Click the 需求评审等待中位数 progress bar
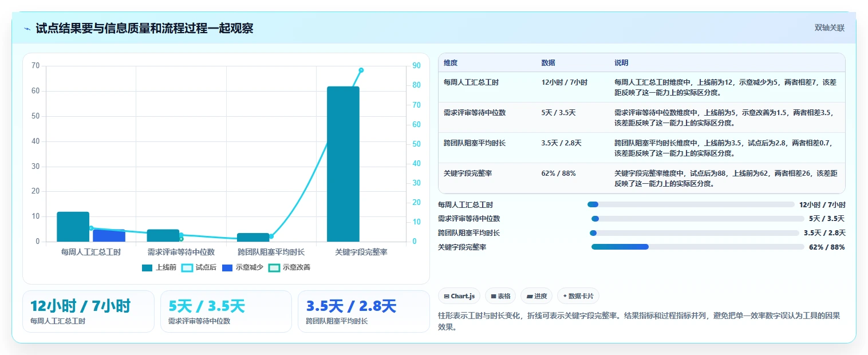 (698, 219)
